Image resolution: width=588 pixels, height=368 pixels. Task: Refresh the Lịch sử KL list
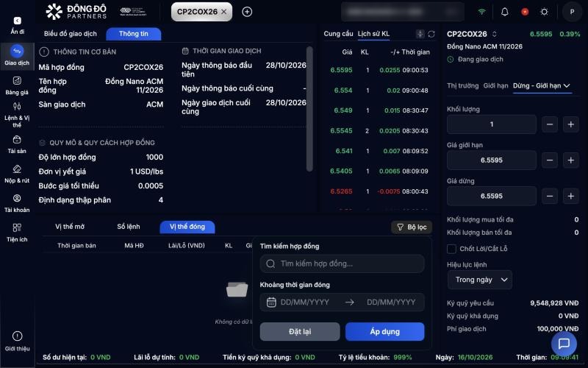point(431,34)
